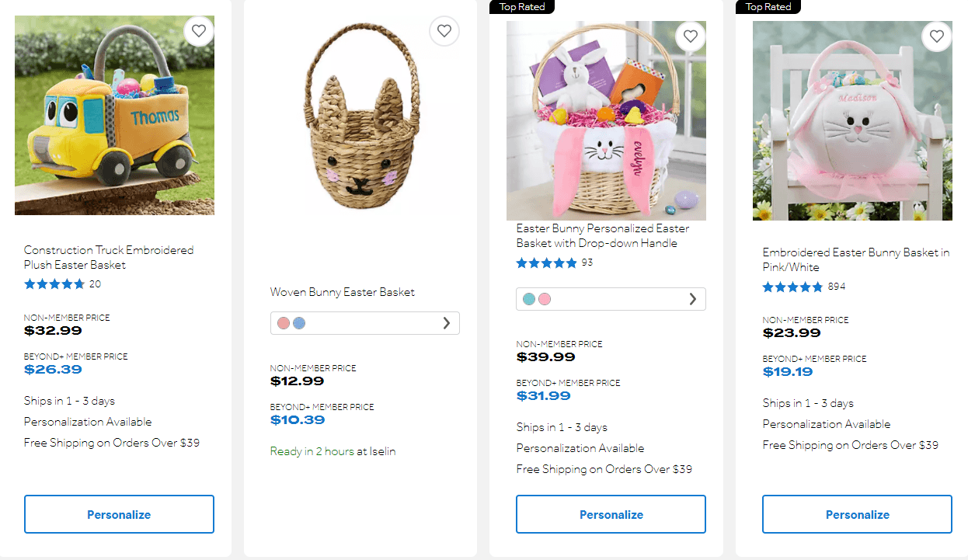
Task: Expand color choices on Easter Bunny Personalized basket
Action: (x=693, y=298)
